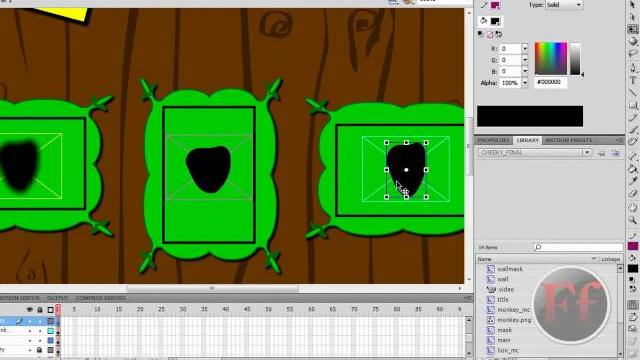Image resolution: width=640 pixels, height=360 pixels.
Task: Pick a color in the spectrum field
Action: pyautogui.click(x=551, y=59)
